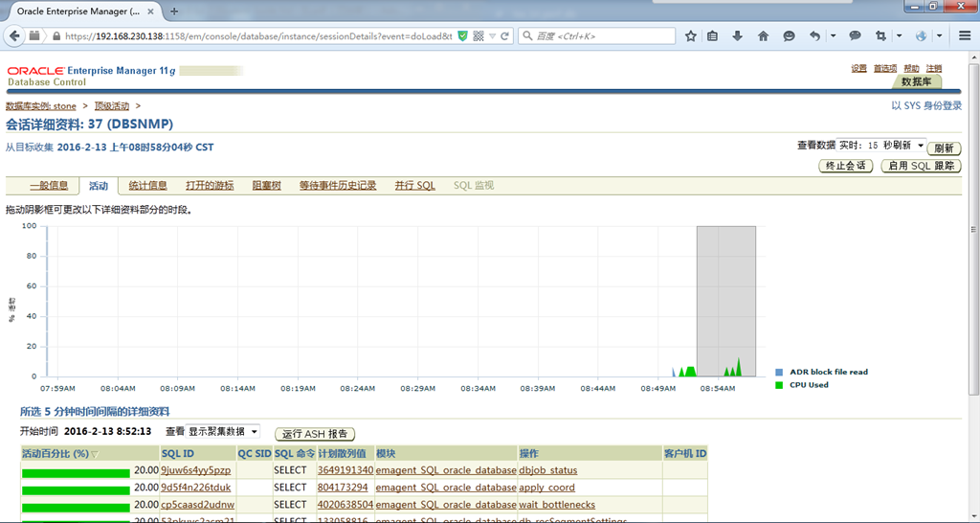
Task: Switch to the 统计信息 tab
Action: pos(147,185)
